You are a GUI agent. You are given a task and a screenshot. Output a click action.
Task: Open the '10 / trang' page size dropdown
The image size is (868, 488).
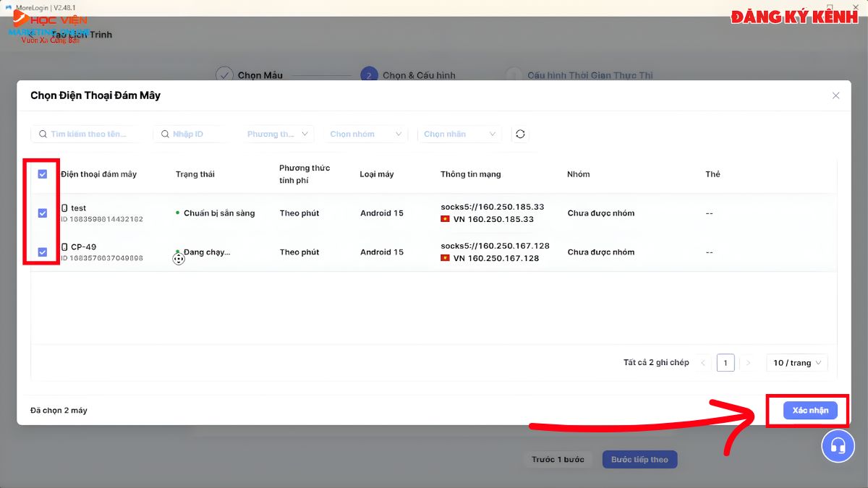click(x=796, y=362)
